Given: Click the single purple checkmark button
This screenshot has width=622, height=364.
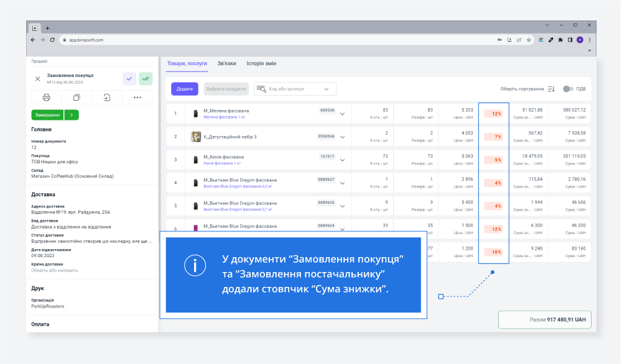Looking at the screenshot, I should (129, 78).
